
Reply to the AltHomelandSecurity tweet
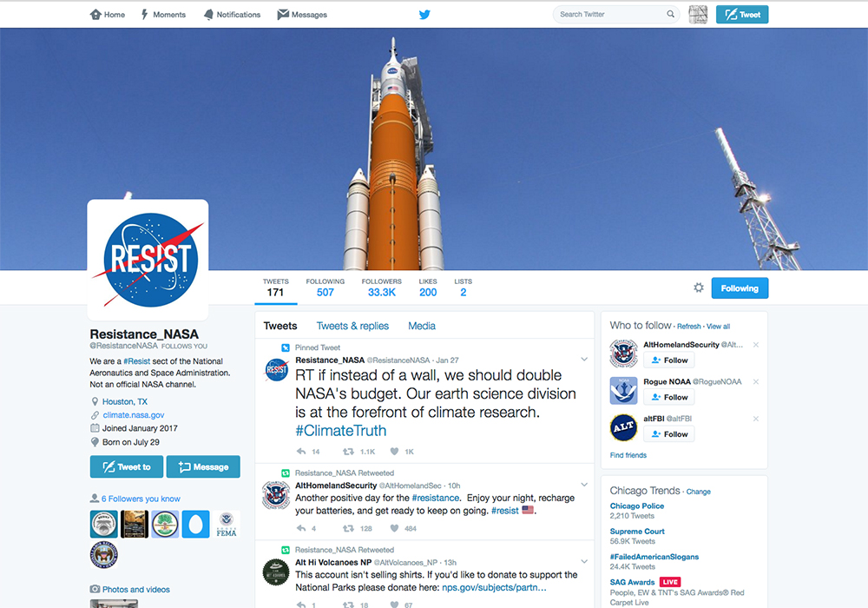point(301,528)
